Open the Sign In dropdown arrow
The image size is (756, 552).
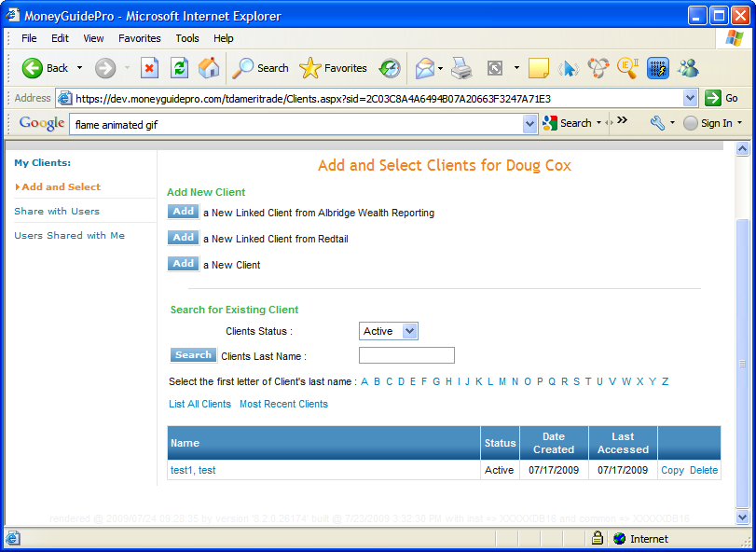(739, 123)
